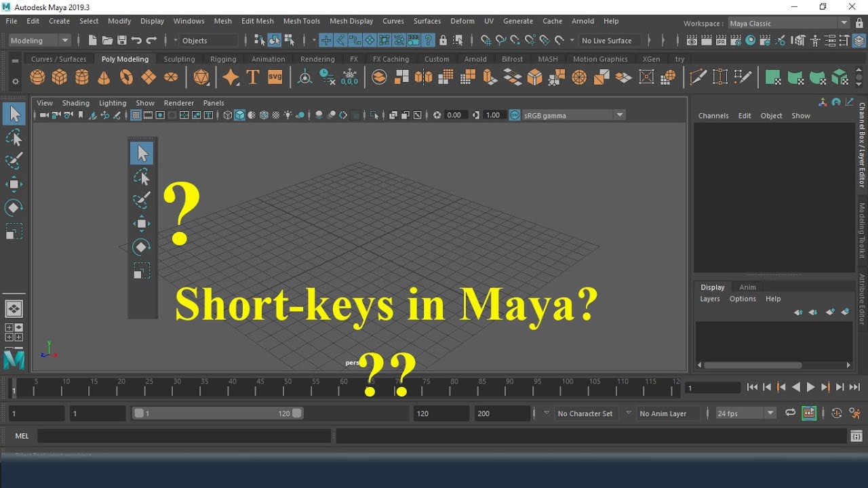
Task: Switch to the Rigging shelf tab
Action: tap(223, 59)
